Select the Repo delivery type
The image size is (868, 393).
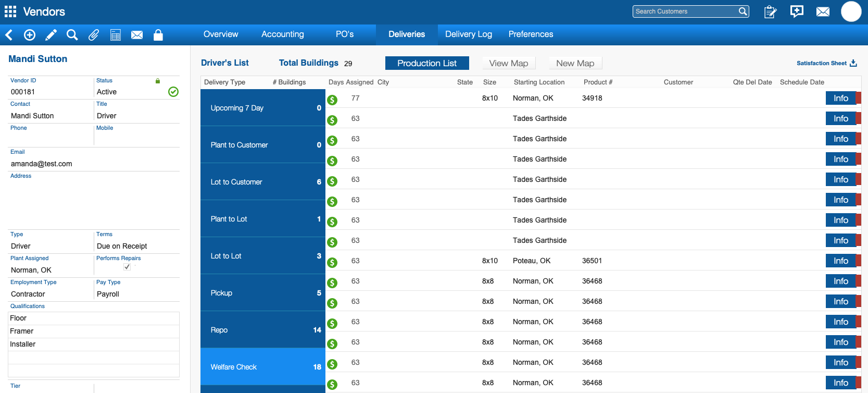[263, 330]
